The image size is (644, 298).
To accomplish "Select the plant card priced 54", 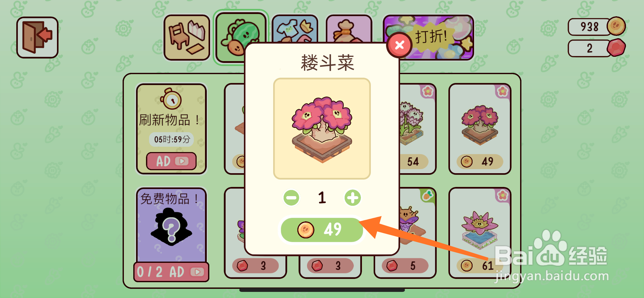I will coord(417,129).
